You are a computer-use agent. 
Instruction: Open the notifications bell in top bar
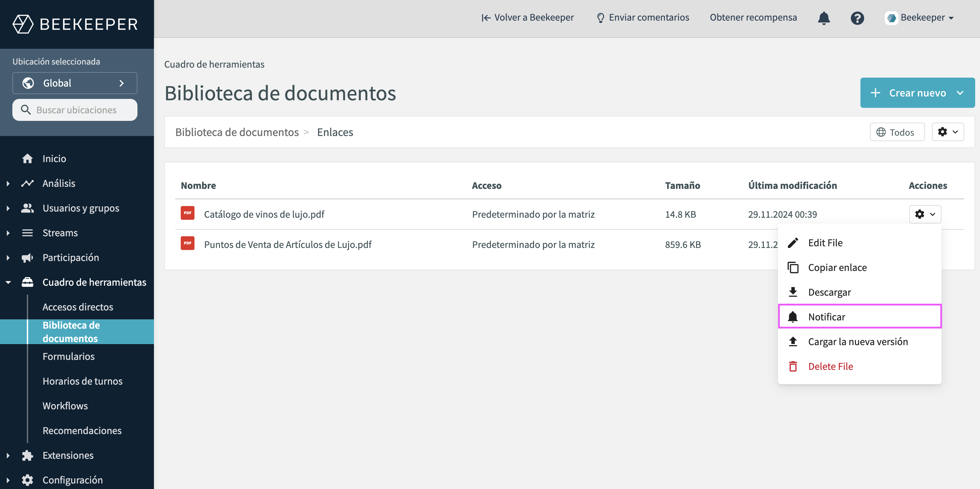[x=824, y=18]
